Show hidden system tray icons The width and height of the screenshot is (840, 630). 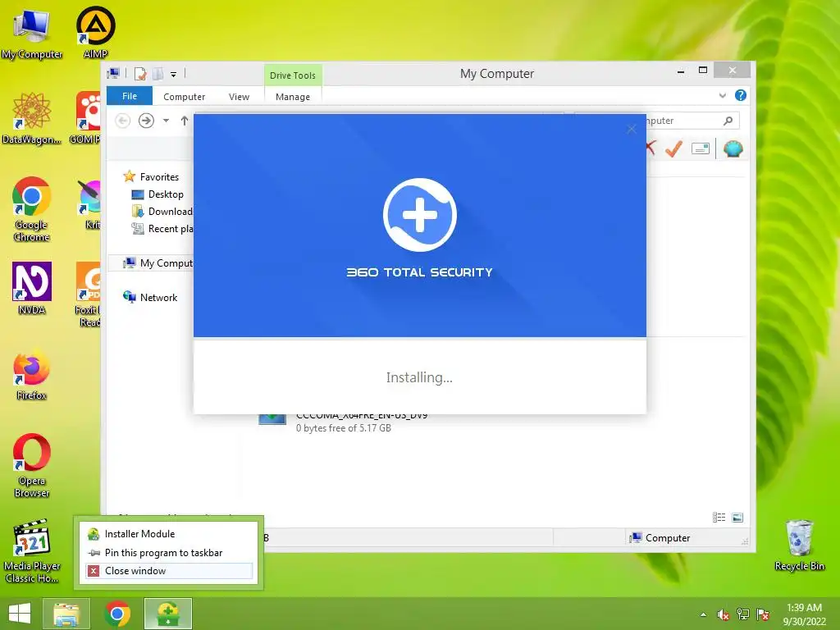click(x=703, y=614)
